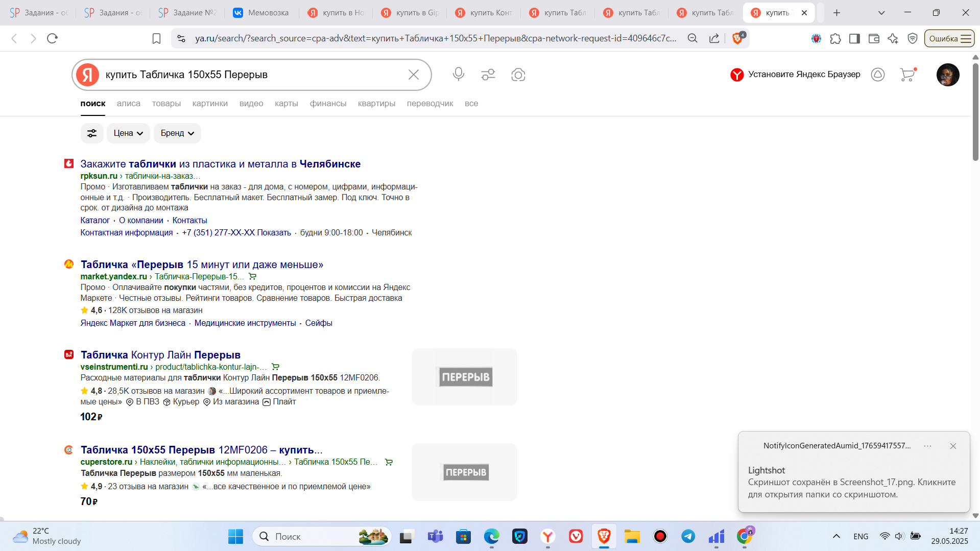980x551 pixels.
Task: Close the active купить tab
Action: click(x=804, y=13)
